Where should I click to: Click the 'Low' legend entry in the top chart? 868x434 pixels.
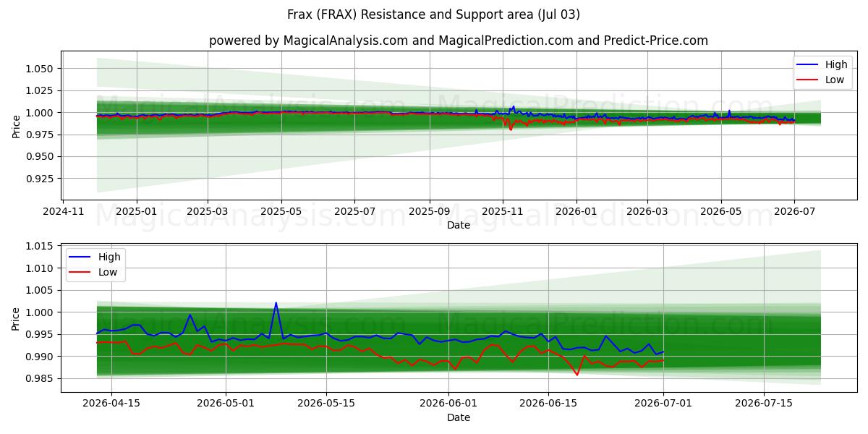click(835, 80)
